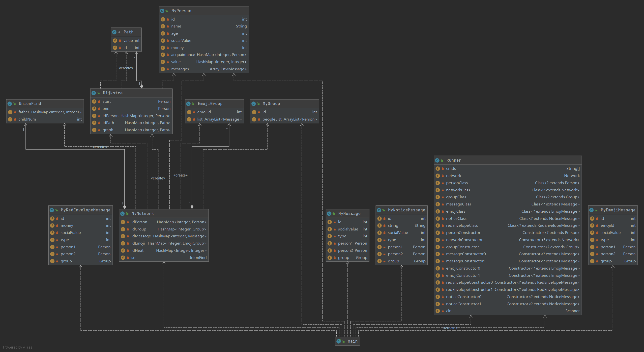Select MyPerson socialValue field

coord(204,40)
